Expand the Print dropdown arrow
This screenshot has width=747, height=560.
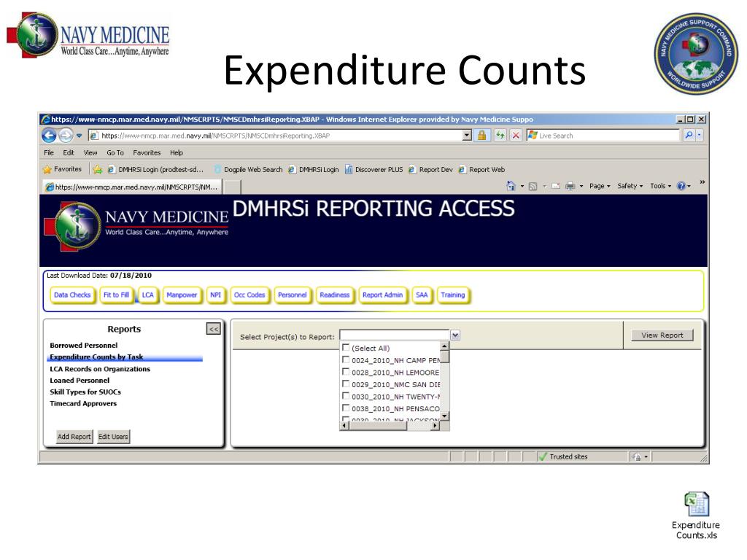click(x=581, y=186)
